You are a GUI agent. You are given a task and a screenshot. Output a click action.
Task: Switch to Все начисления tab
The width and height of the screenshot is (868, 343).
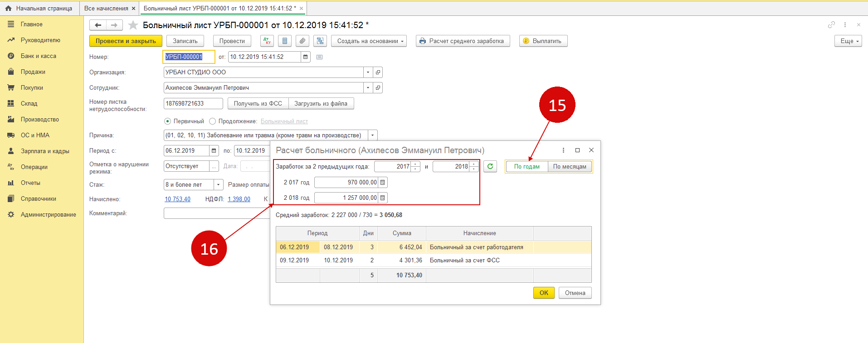106,9
